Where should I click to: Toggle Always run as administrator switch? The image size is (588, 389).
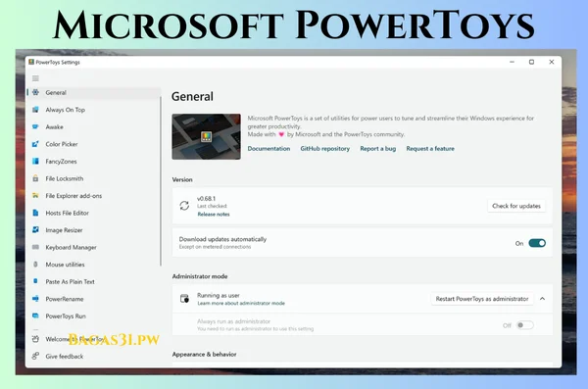pos(525,325)
